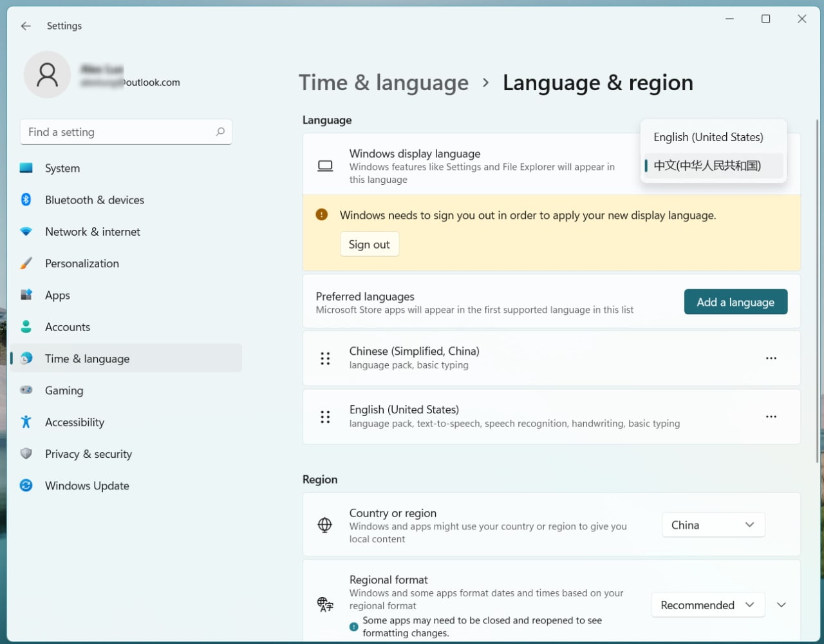
Task: Expand the Regional format section chevron
Action: pos(781,605)
